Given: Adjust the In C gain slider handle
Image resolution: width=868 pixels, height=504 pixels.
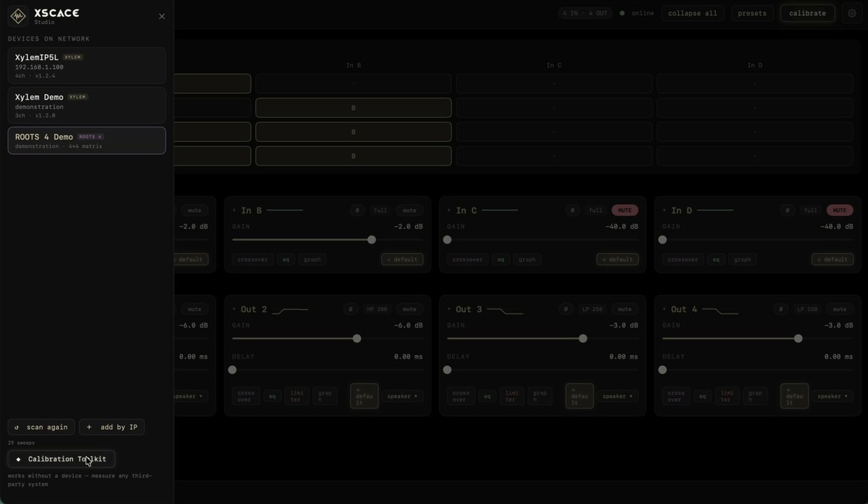Looking at the screenshot, I should tap(448, 239).
